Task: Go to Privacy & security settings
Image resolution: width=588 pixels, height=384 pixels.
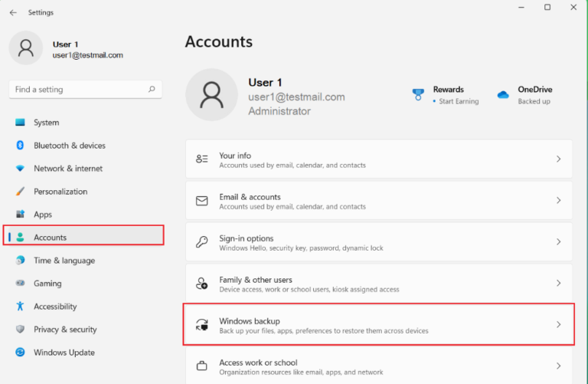Action: pos(65,330)
